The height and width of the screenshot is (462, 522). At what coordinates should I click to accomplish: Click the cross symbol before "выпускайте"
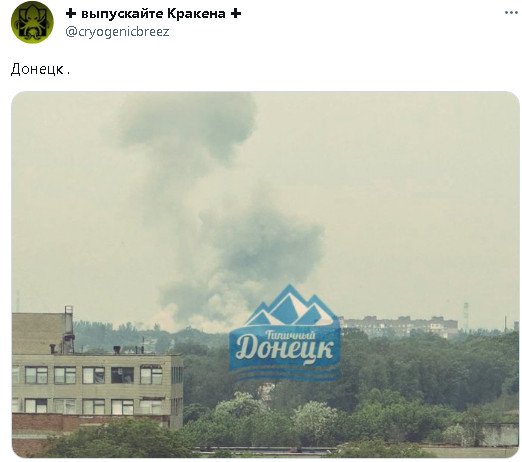[x=71, y=14]
